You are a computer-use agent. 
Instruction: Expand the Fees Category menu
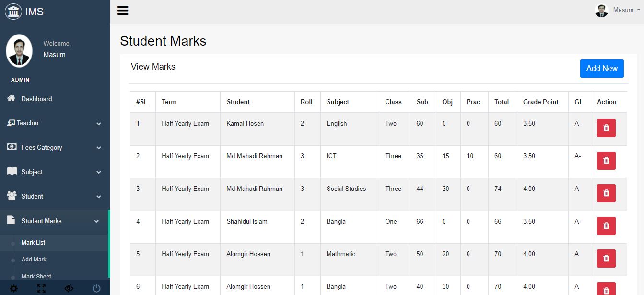pos(55,148)
